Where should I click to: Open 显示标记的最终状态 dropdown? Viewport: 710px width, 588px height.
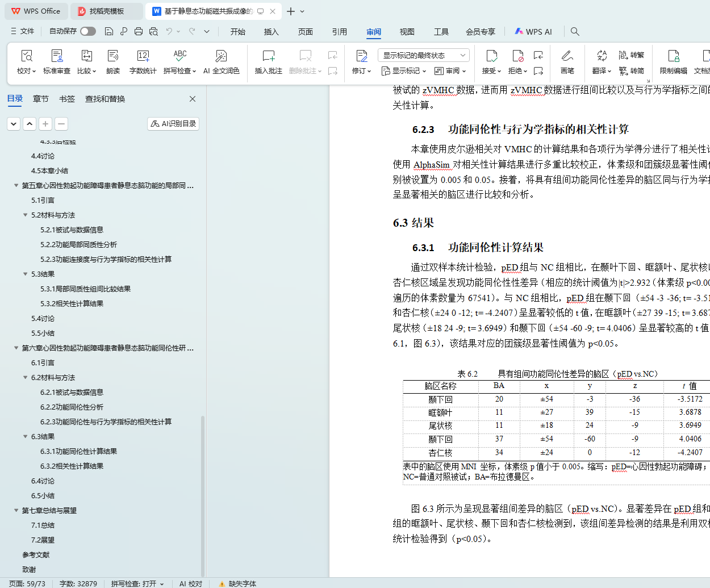[423, 55]
